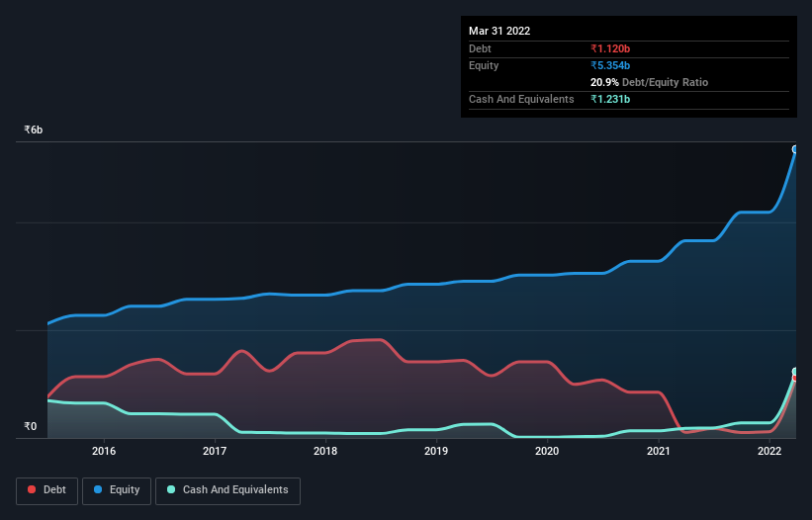Click the 2021 x-axis label
Viewport: 812px width, 520px height.
[658, 451]
